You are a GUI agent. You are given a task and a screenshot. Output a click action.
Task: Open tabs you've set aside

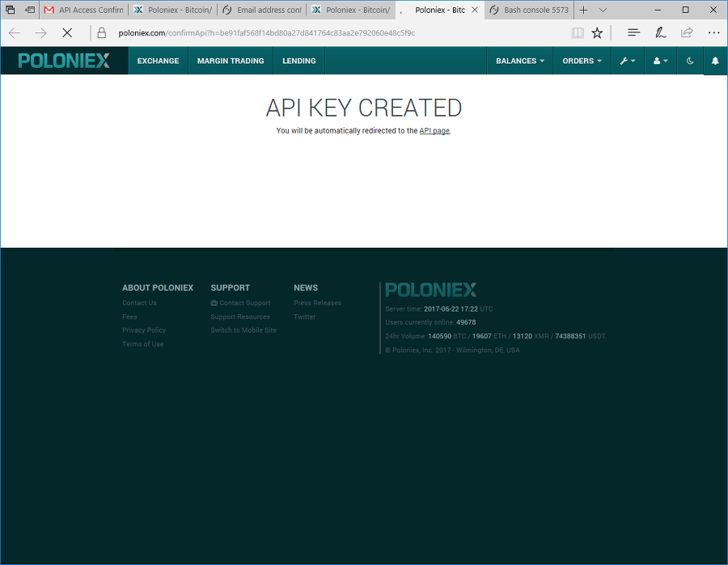(x=10, y=10)
